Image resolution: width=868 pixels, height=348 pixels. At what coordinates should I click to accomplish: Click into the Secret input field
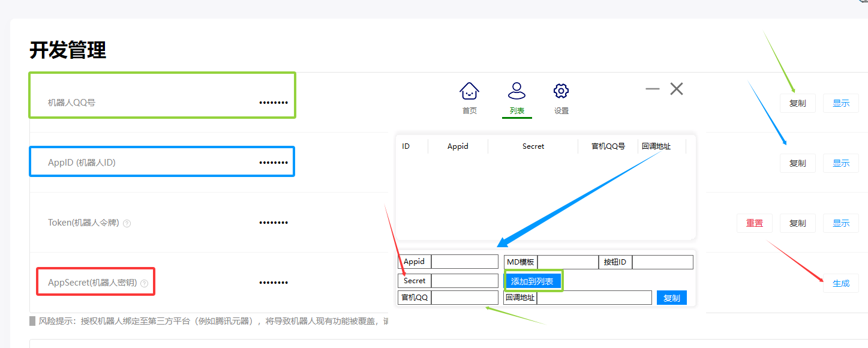pyautogui.click(x=464, y=281)
